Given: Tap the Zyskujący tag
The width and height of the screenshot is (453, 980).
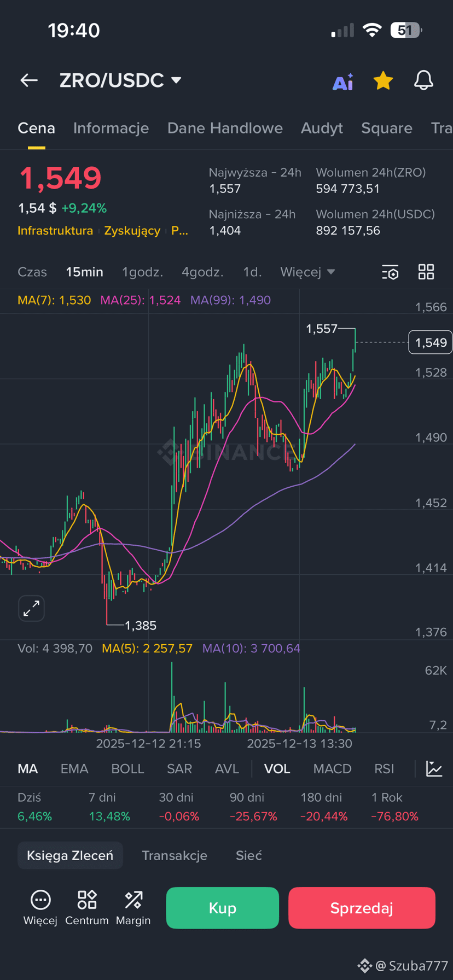Looking at the screenshot, I should [132, 230].
